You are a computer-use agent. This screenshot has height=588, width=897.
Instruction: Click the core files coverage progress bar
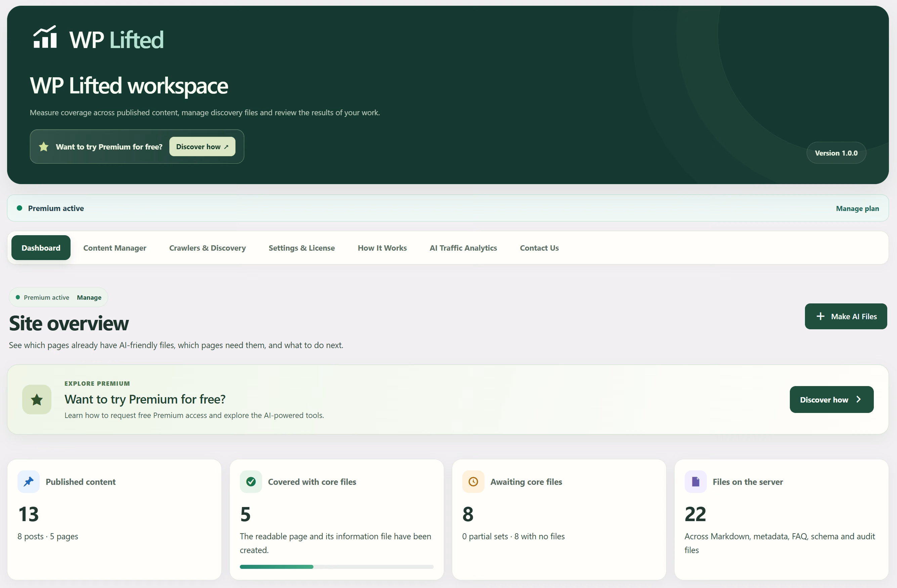[337, 567]
